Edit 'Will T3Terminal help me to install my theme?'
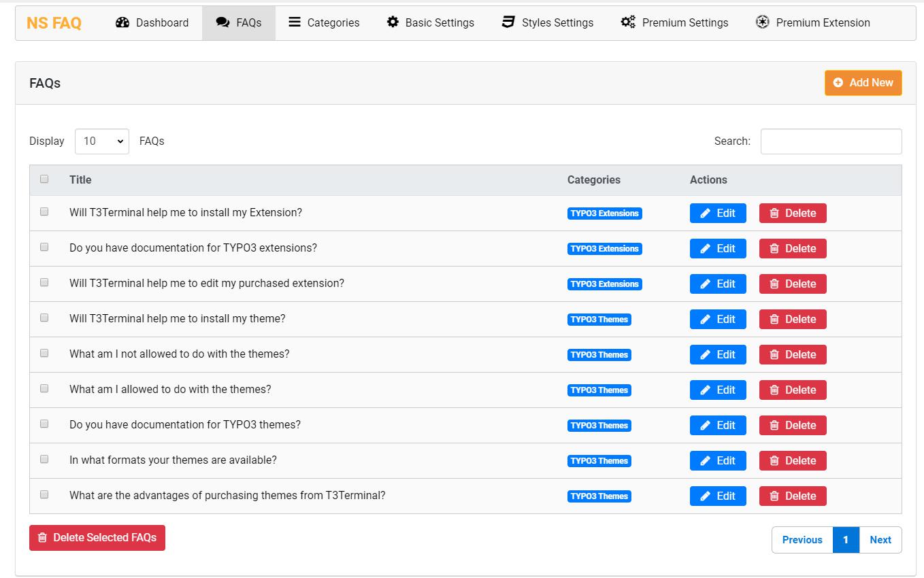The height and width of the screenshot is (578, 924). [718, 319]
